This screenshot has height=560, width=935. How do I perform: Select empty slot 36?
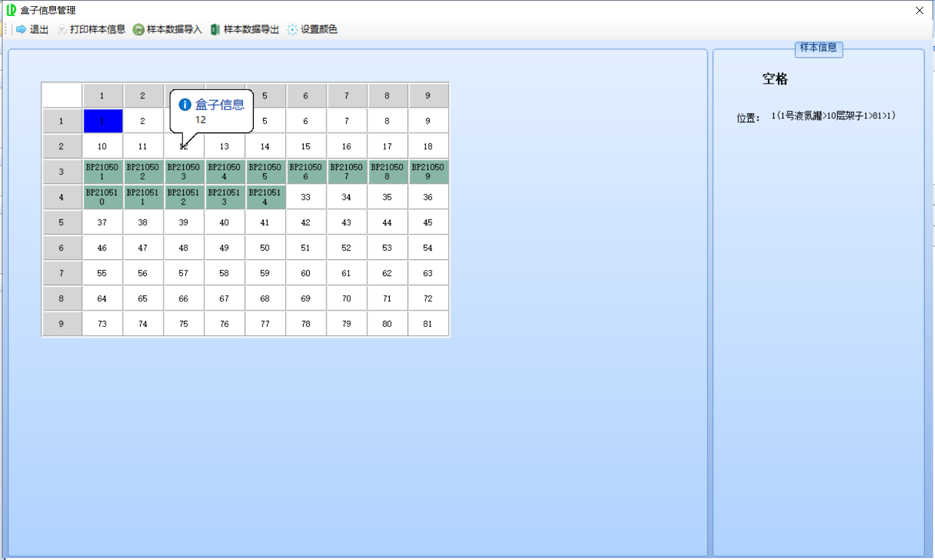pyautogui.click(x=428, y=197)
